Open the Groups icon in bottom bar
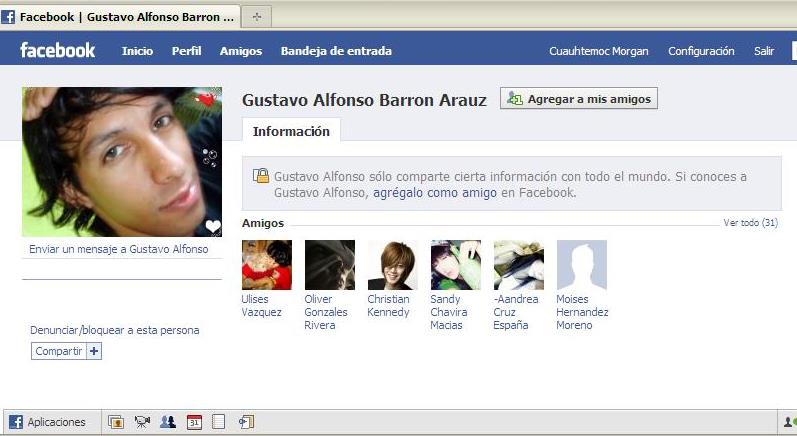Image resolution: width=797 pixels, height=436 pixels. coord(168,422)
